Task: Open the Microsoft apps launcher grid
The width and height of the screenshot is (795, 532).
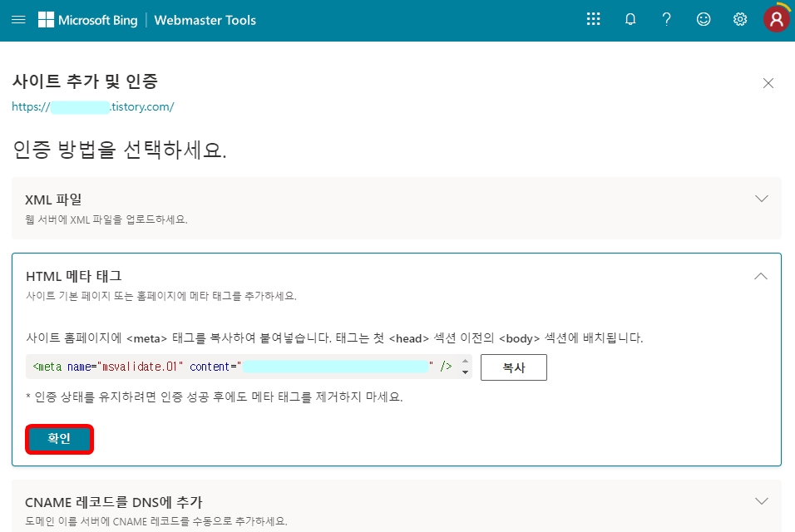Action: (593, 19)
